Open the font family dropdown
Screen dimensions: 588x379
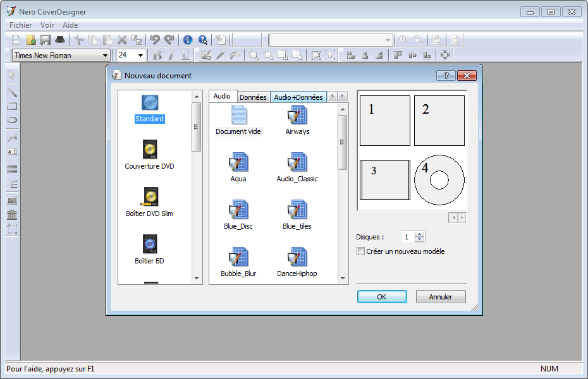pyautogui.click(x=106, y=55)
